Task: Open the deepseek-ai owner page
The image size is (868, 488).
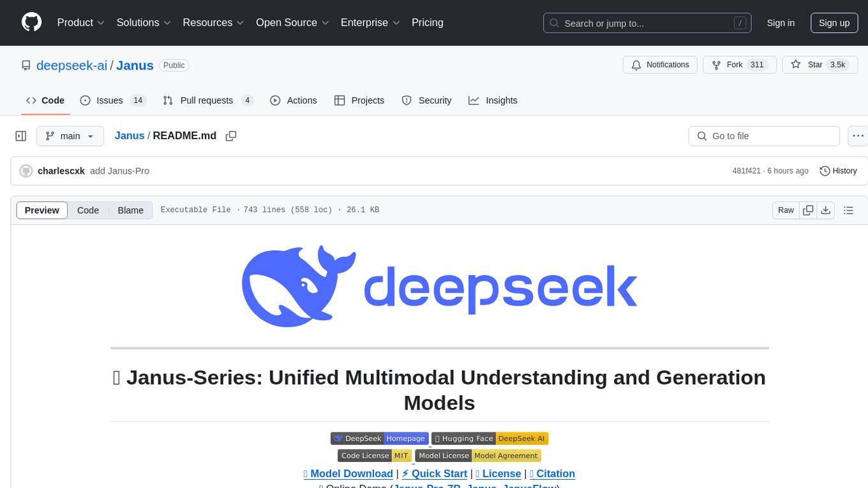Action: [71, 65]
